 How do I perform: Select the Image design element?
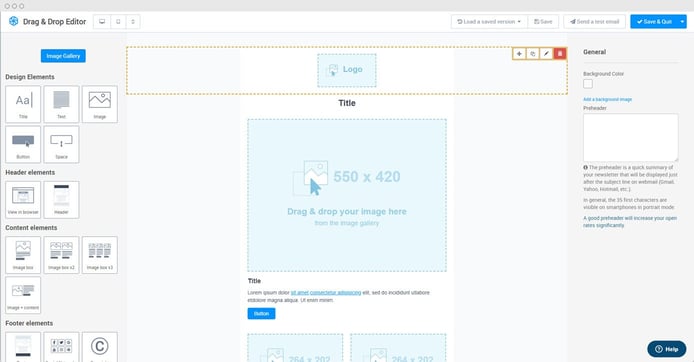tap(100, 104)
